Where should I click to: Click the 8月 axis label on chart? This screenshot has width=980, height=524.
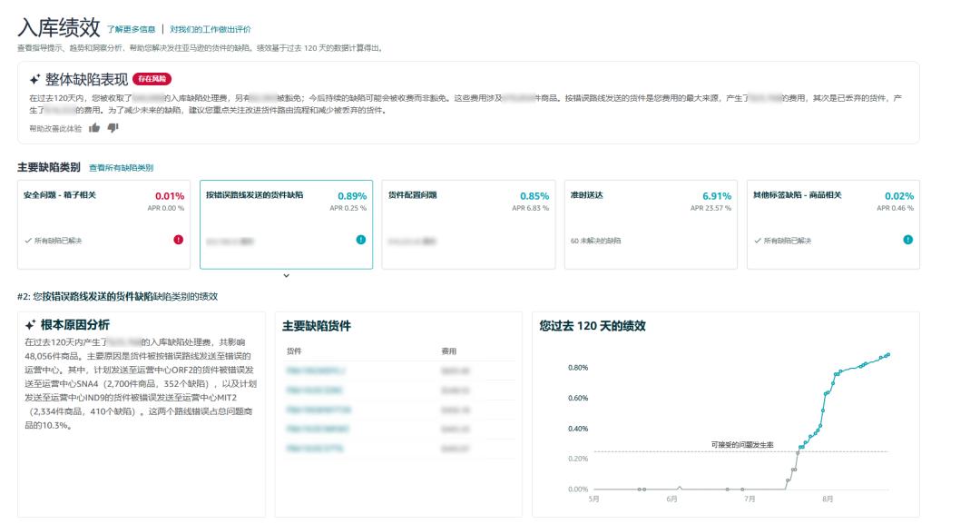point(828,499)
